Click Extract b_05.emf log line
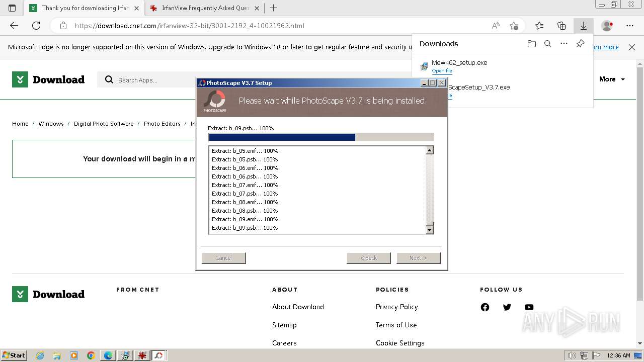The image size is (644, 362). [245, 151]
